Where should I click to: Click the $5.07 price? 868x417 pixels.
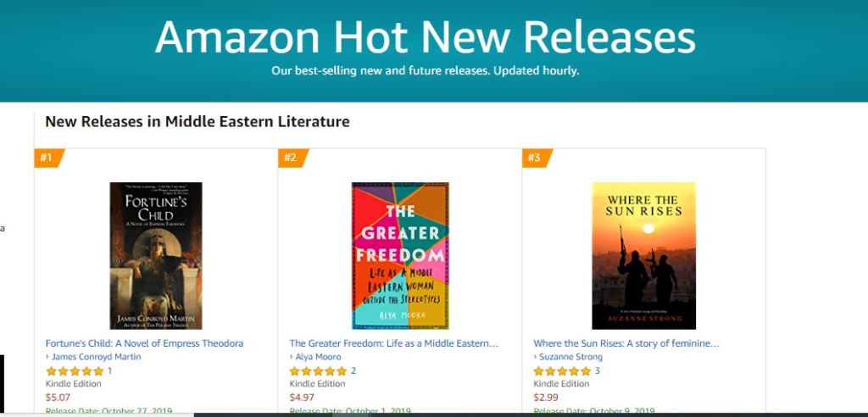click(58, 397)
